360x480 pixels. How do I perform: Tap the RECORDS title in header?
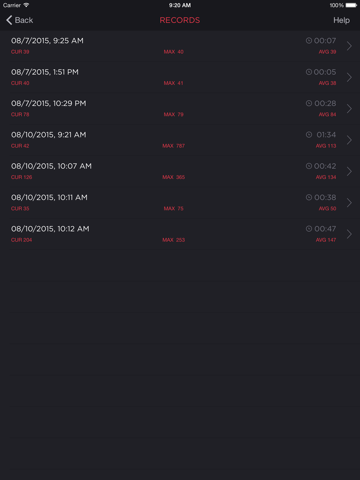(180, 20)
